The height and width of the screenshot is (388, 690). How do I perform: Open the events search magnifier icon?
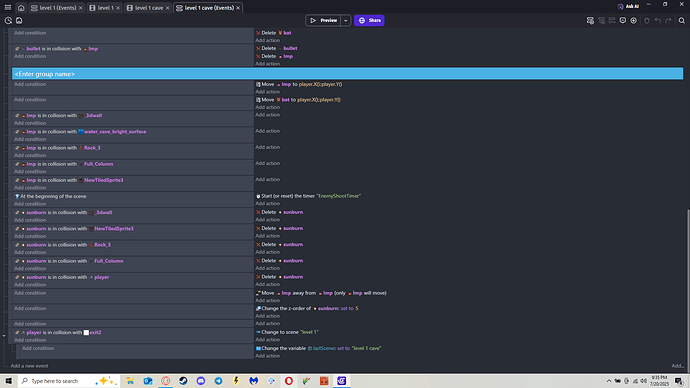coord(682,20)
